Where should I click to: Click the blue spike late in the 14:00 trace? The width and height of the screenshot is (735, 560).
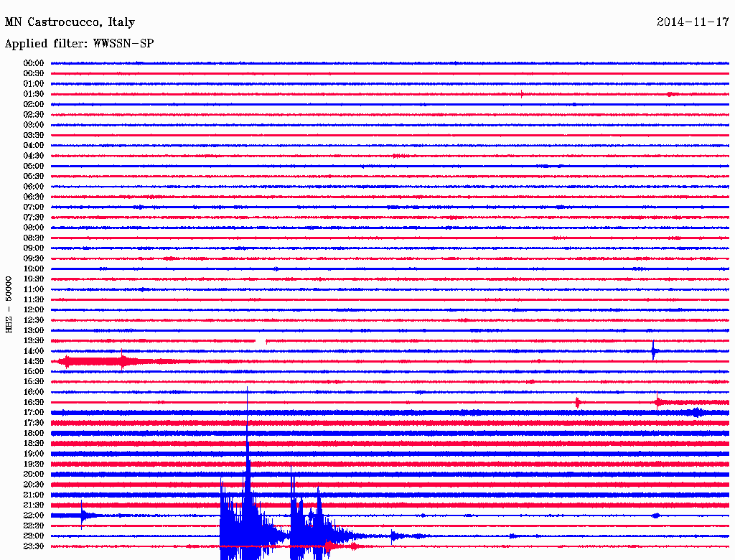point(653,350)
